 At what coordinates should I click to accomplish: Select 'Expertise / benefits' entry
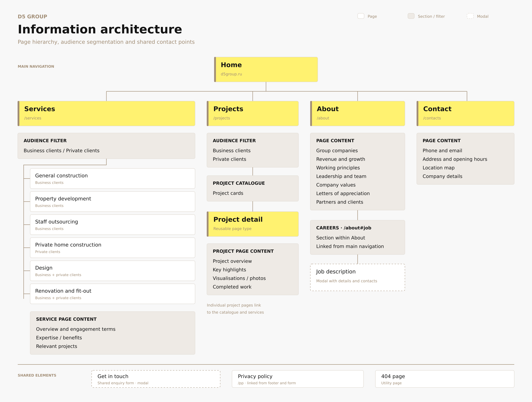(x=59, y=338)
